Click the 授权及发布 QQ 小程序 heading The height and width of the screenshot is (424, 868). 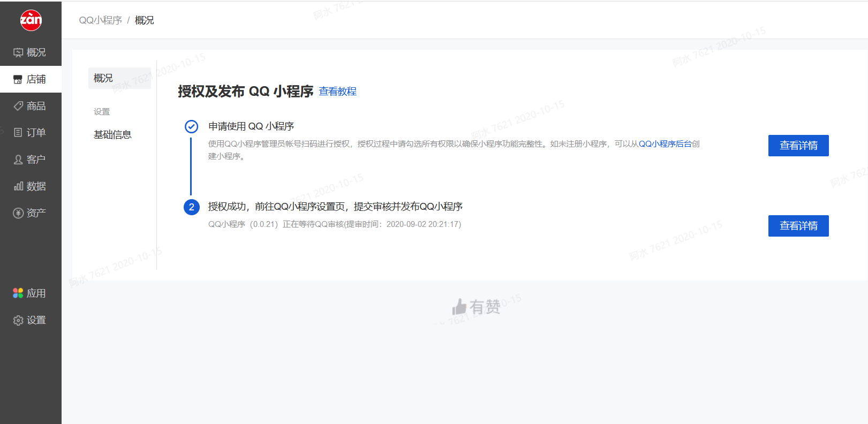tap(246, 92)
